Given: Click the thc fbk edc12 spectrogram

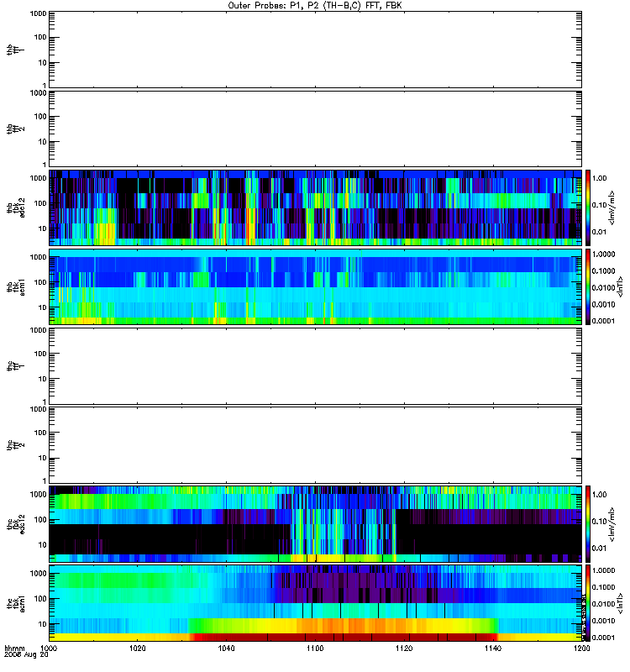Looking at the screenshot, I should tap(315, 523).
